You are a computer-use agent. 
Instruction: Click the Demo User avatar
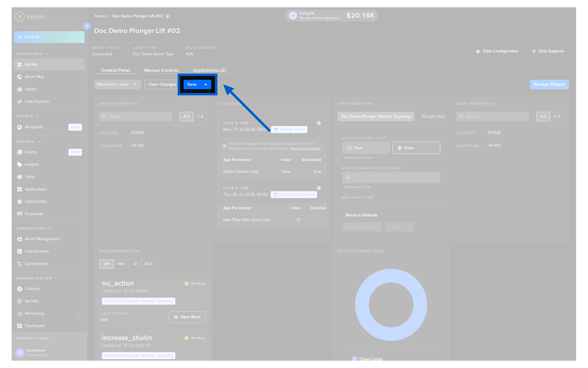click(x=20, y=353)
